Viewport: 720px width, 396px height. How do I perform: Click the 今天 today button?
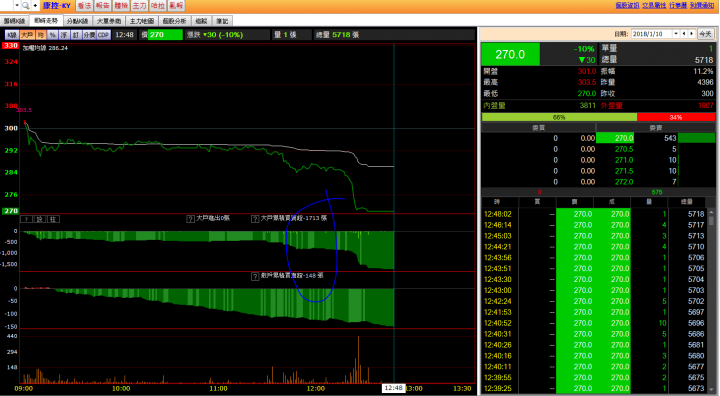705,34
